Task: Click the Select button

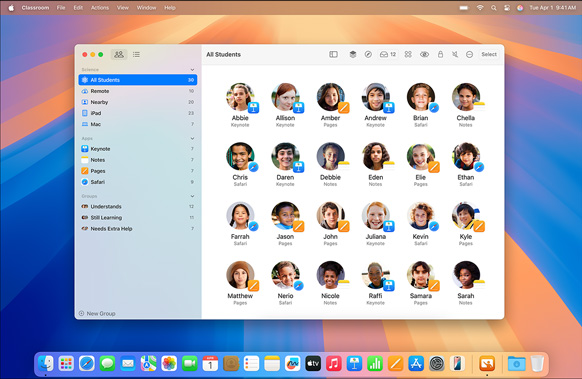Action: click(x=489, y=55)
